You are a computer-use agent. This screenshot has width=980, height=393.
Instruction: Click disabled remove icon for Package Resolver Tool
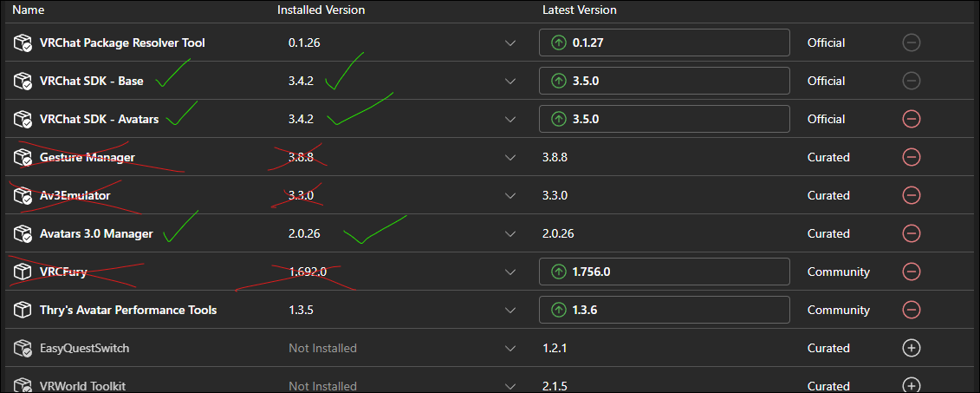pos(912,43)
